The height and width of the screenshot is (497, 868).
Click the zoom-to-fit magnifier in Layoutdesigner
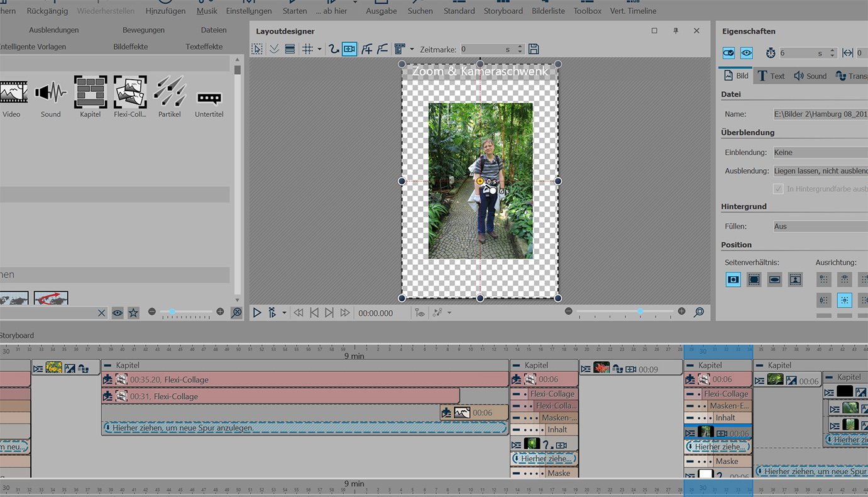[x=698, y=312]
